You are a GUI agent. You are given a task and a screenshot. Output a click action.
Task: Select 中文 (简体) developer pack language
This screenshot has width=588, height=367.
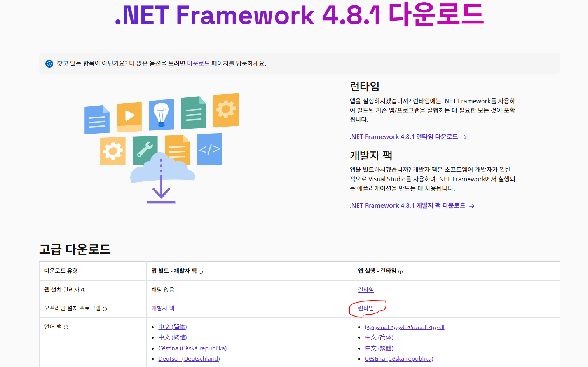tap(173, 327)
